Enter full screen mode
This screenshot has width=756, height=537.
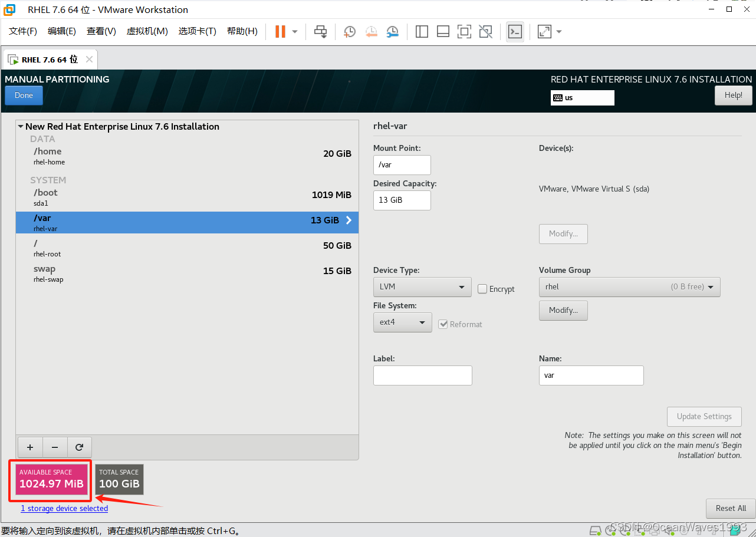coord(464,31)
